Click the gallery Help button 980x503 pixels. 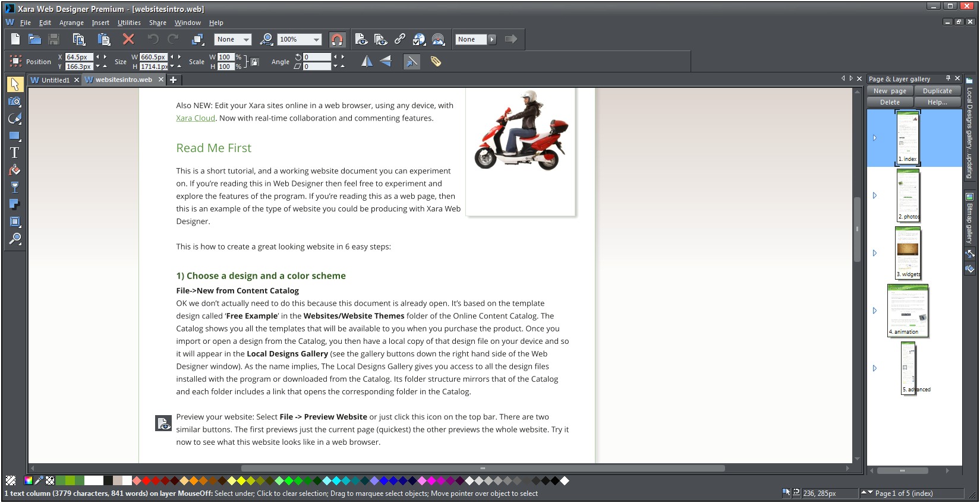(937, 102)
